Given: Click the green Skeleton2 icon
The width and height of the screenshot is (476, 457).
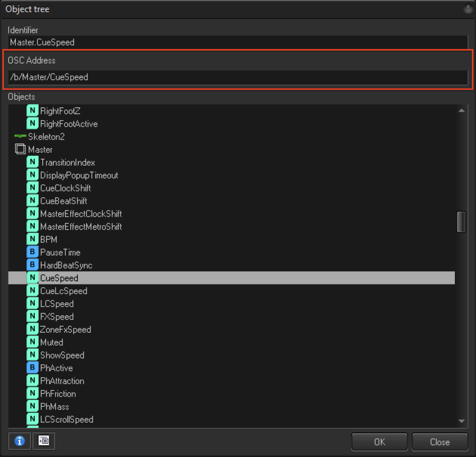Looking at the screenshot, I should [x=20, y=136].
